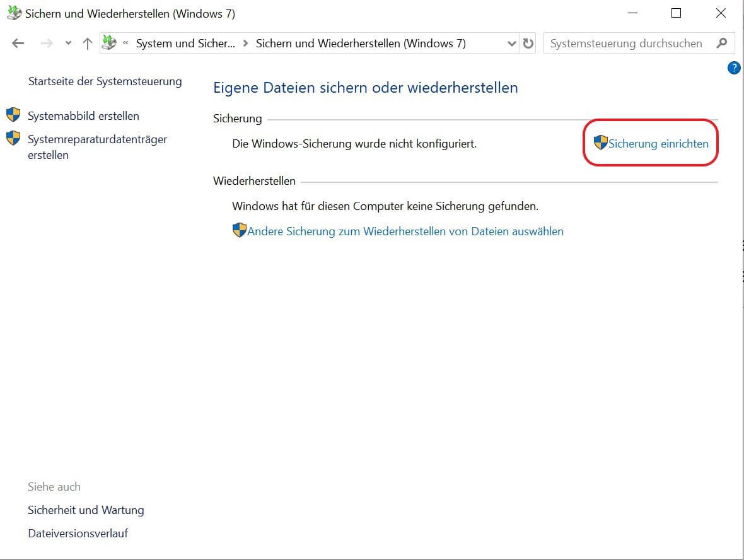Click shield icon beside 'Sicherung einrichten'

pos(601,143)
